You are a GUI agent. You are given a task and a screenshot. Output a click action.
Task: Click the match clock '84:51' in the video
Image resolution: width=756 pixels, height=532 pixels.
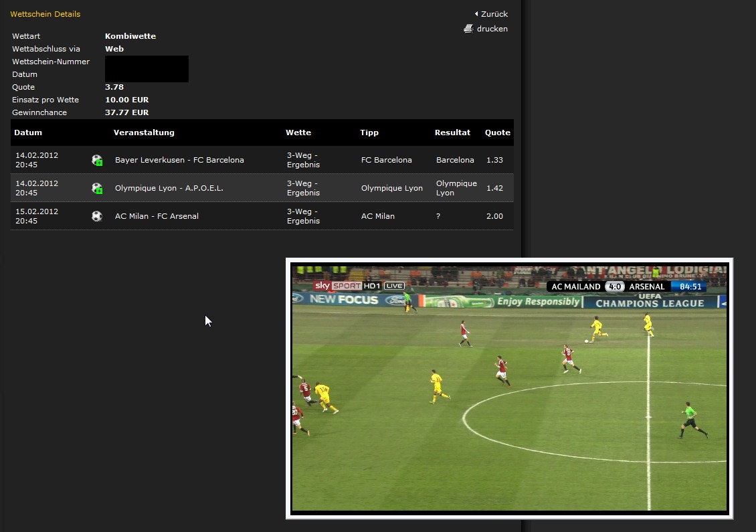690,286
